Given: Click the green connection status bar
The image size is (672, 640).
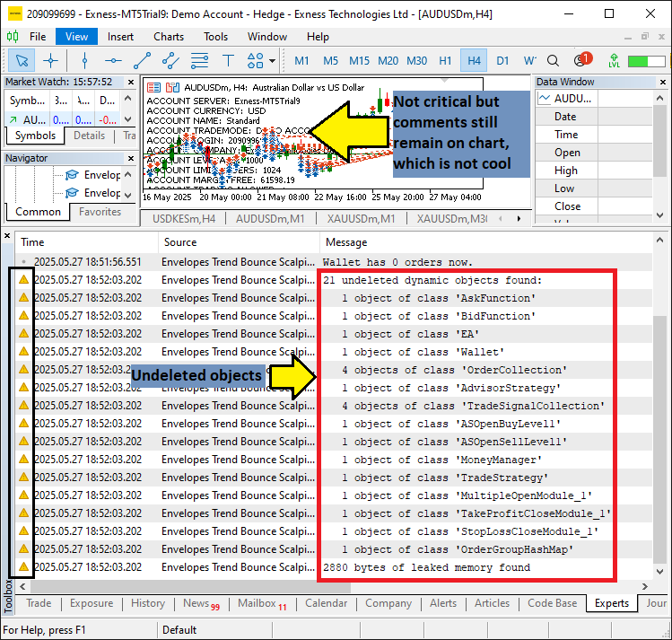Looking at the screenshot, I should pyautogui.click(x=646, y=61).
